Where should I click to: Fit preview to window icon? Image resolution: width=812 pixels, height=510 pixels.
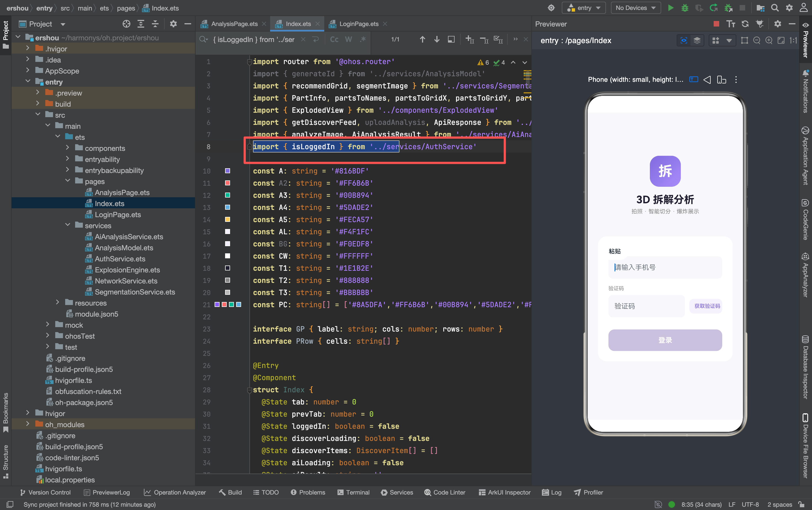781,41
